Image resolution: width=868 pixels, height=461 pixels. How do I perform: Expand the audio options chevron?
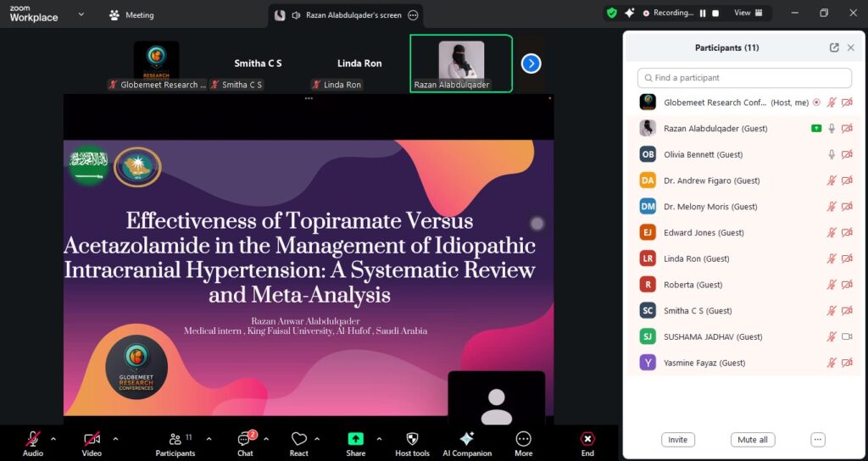click(53, 439)
